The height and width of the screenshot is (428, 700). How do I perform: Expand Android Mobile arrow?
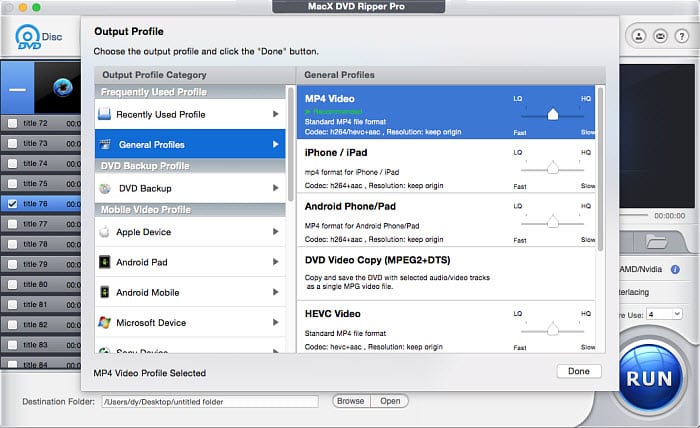275,292
